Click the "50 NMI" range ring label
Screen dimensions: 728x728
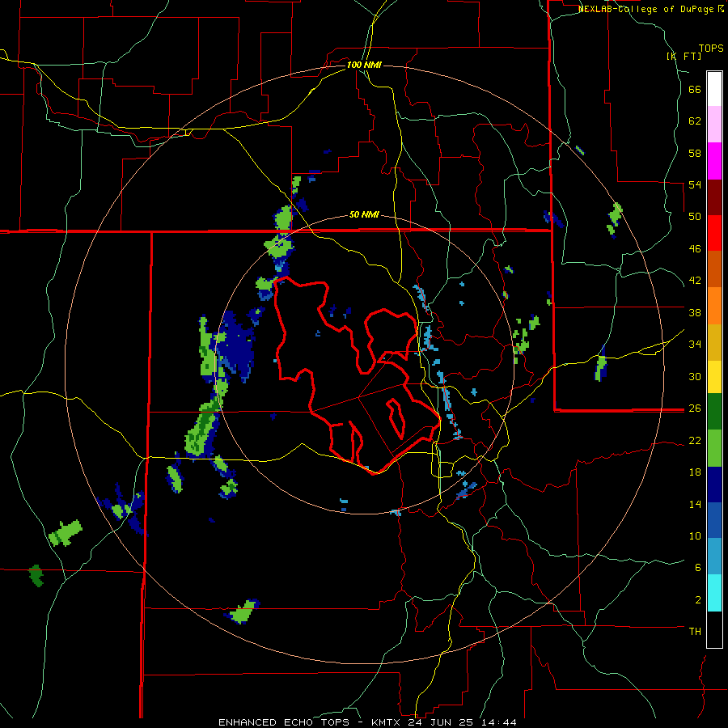364,214
